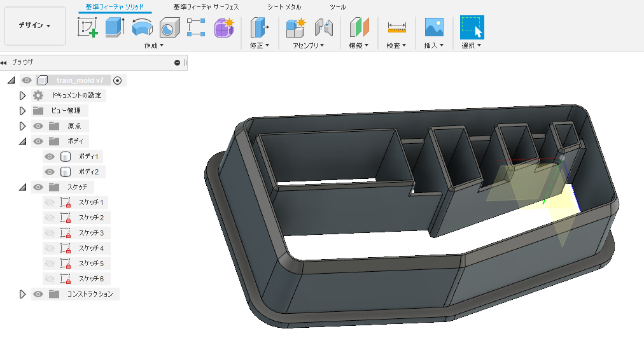Select the Hole tool
644x345 pixels.
169,27
